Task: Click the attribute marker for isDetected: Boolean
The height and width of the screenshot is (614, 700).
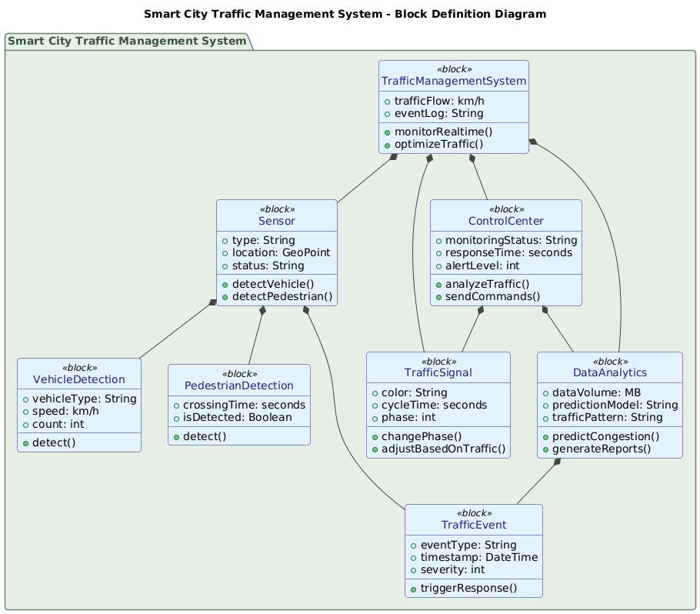Action: [177, 417]
